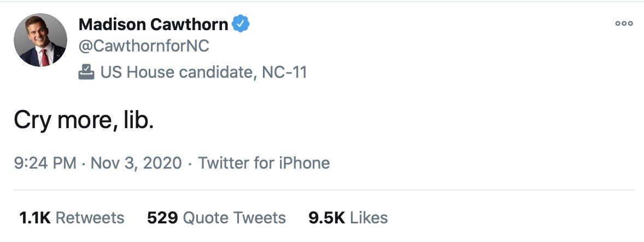This screenshot has height=242, width=644.
Task: Click Madison Cawthorn's profile photo
Action: [40, 40]
